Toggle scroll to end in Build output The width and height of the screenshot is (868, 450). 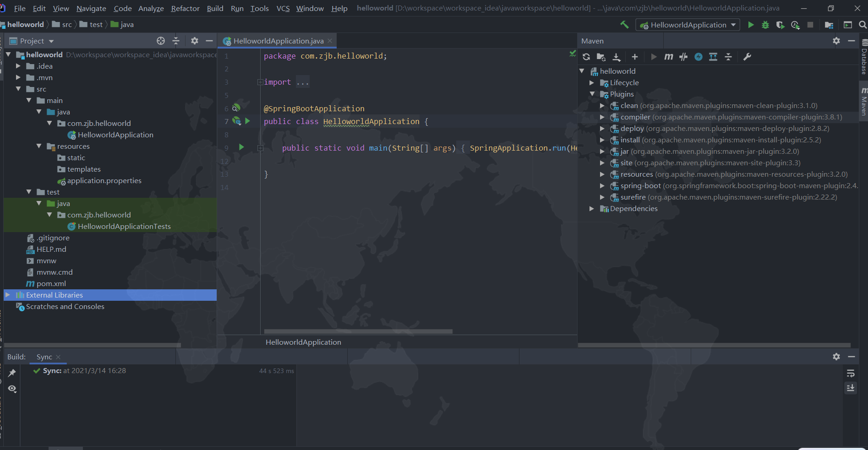[851, 388]
